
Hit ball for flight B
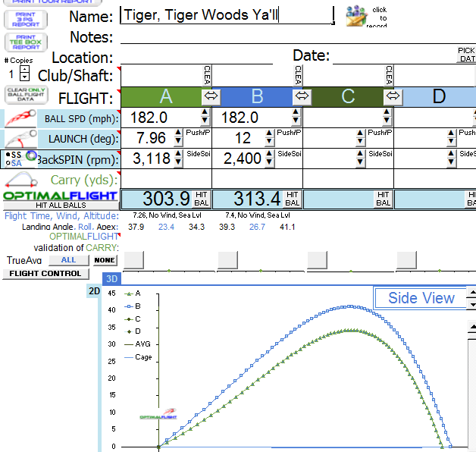(x=293, y=199)
